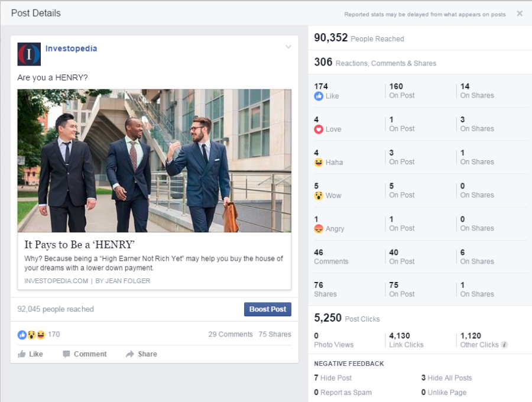Open the article headline 'It Pays to Be a HENRY'
The image size is (532, 402).
coord(80,244)
